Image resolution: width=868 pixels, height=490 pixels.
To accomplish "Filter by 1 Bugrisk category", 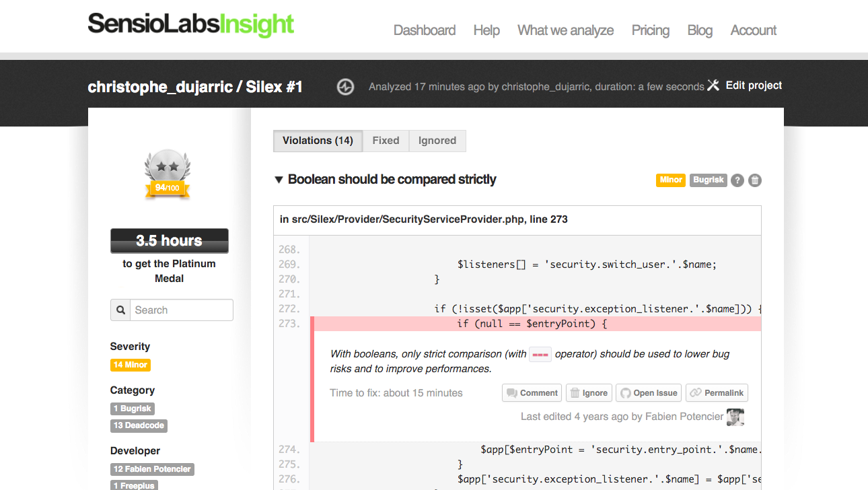I will point(133,409).
